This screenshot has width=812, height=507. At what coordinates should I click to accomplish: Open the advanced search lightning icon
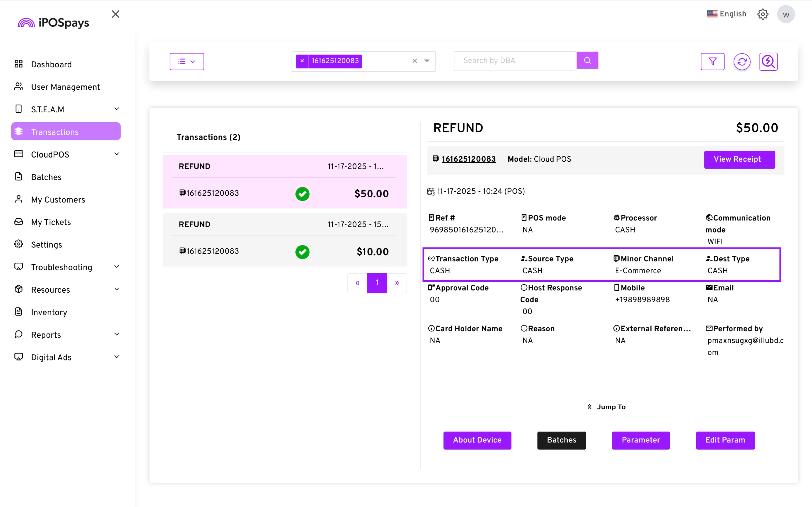pyautogui.click(x=768, y=62)
